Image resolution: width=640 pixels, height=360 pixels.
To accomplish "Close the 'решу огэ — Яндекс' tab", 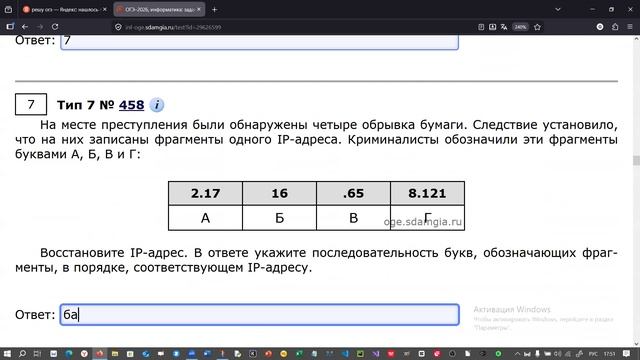I will [105, 9].
